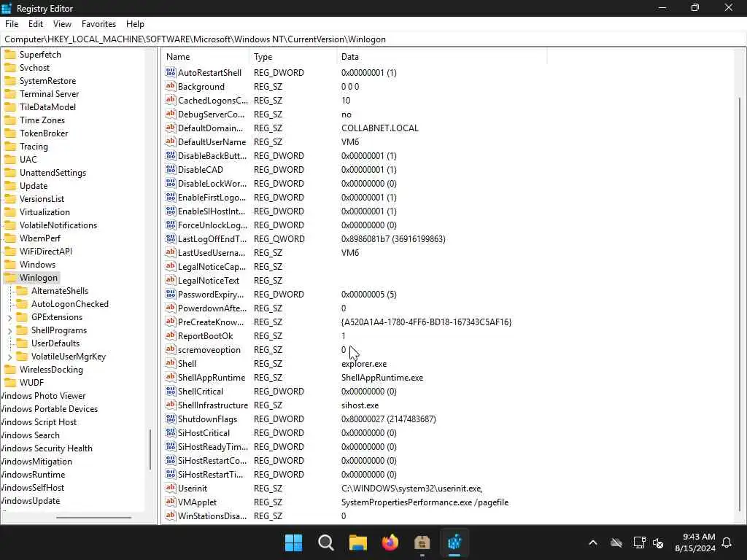
Task: Open the Favorites menu
Action: point(98,24)
